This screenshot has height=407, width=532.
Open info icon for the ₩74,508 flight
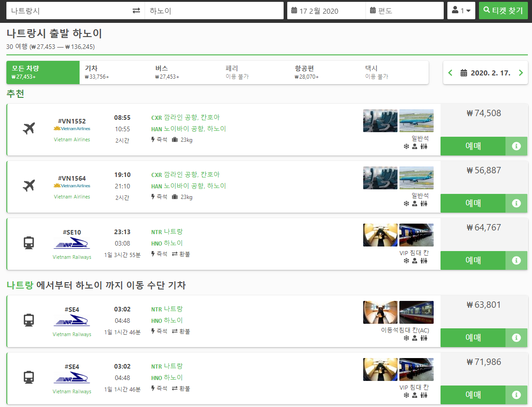point(516,146)
